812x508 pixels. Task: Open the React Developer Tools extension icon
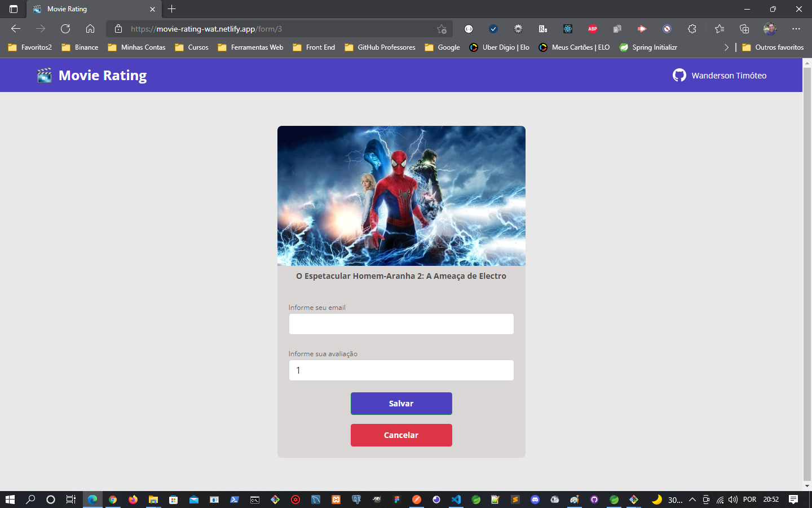point(568,29)
